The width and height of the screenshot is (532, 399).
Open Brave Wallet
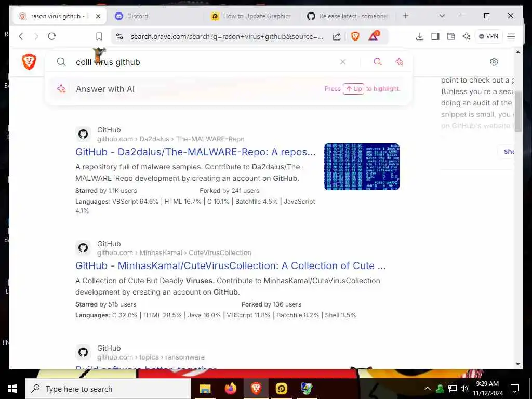(x=451, y=36)
